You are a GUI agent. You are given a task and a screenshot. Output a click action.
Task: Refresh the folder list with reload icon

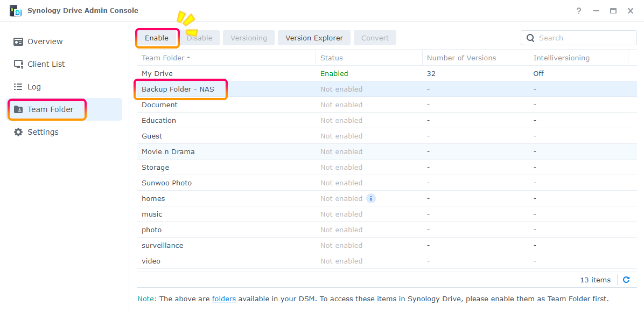coord(626,280)
